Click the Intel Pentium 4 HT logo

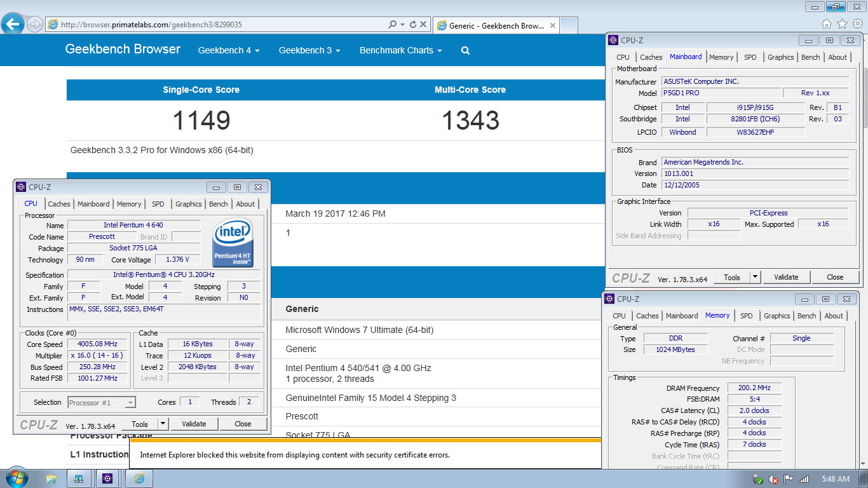(x=233, y=242)
